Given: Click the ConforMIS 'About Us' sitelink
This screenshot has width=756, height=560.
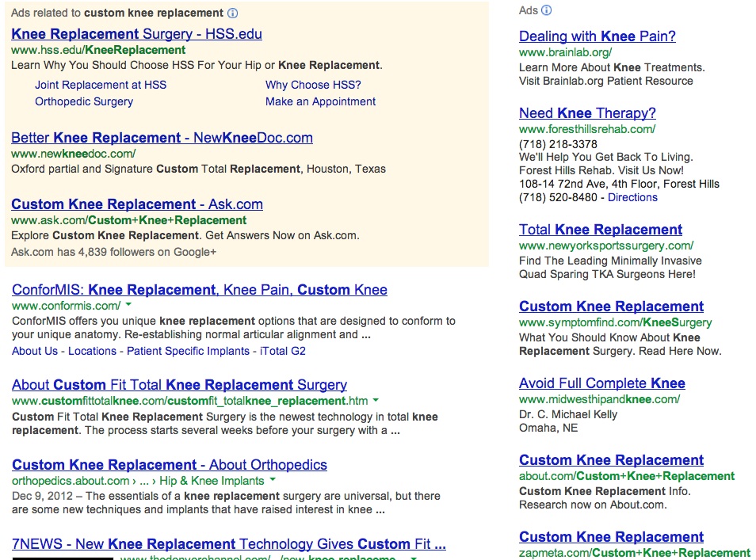Looking at the screenshot, I should tap(35, 351).
